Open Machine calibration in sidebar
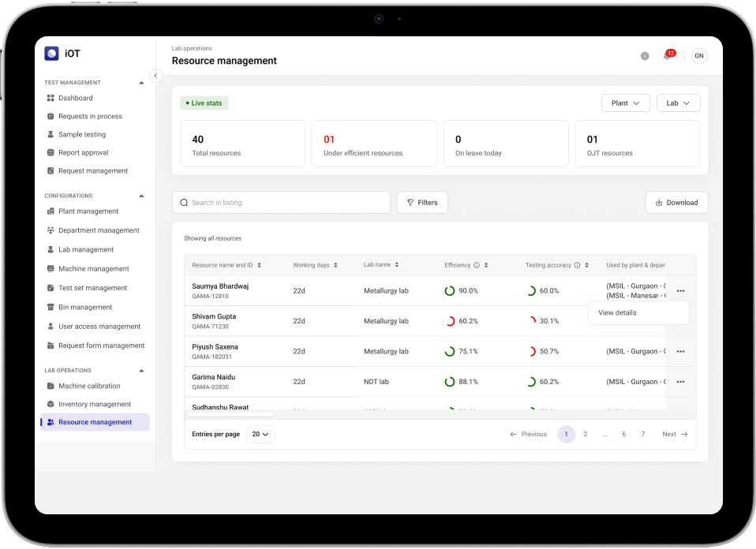The image size is (756, 549). click(89, 387)
